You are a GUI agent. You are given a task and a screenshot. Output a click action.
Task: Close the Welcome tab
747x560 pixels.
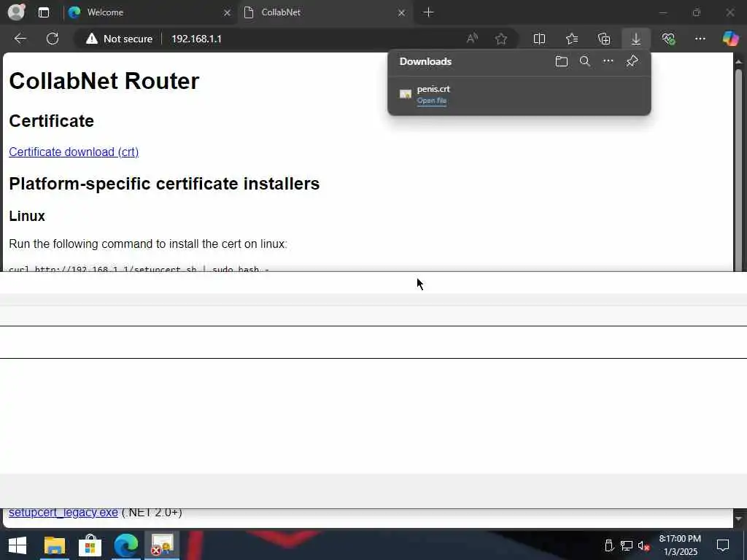coord(227,13)
